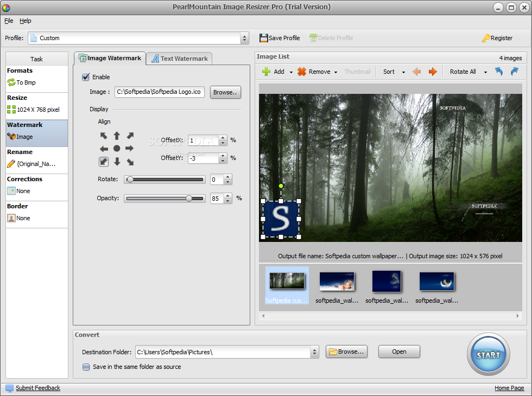Click the Open folder button
Image resolution: width=532 pixels, height=396 pixels.
click(399, 352)
